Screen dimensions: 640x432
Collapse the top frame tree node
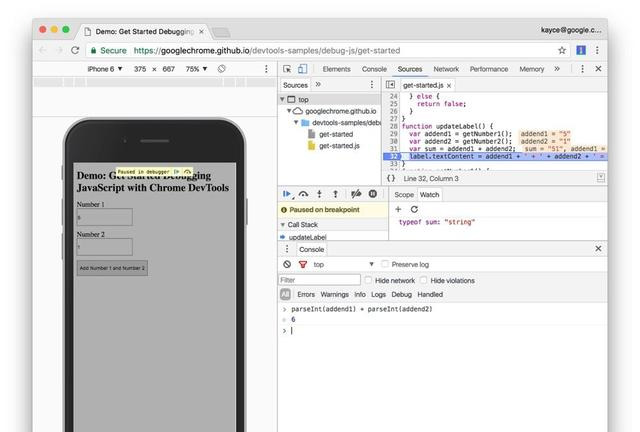tap(282, 99)
